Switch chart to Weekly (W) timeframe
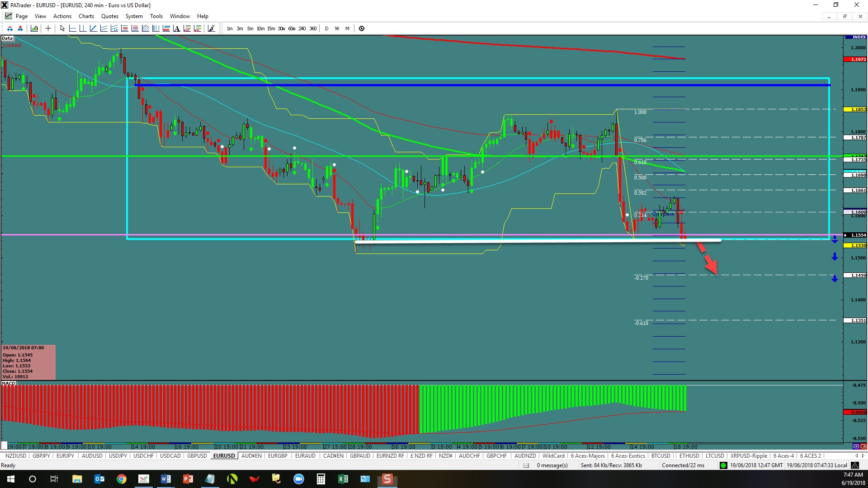Image resolution: width=868 pixels, height=488 pixels. [x=337, y=28]
